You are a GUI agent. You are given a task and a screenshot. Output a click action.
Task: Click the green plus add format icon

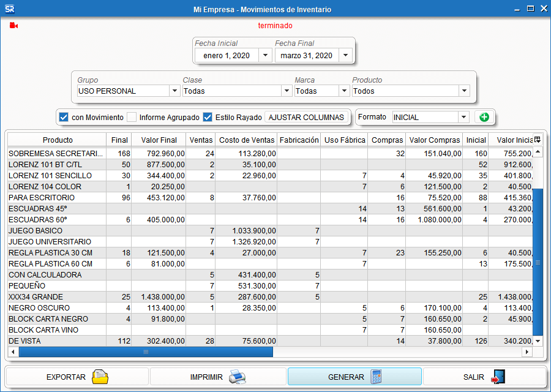[484, 117]
